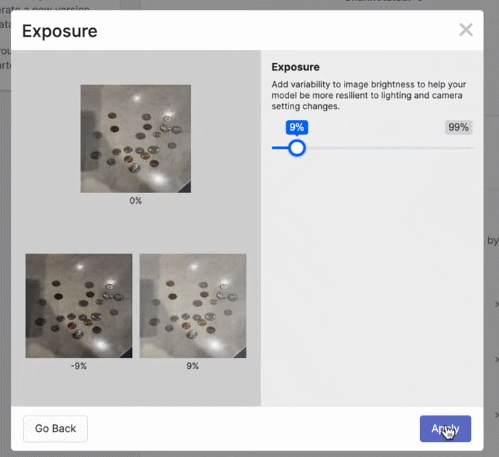
Task: Click the 9% caption under right preview
Action: 193,366
